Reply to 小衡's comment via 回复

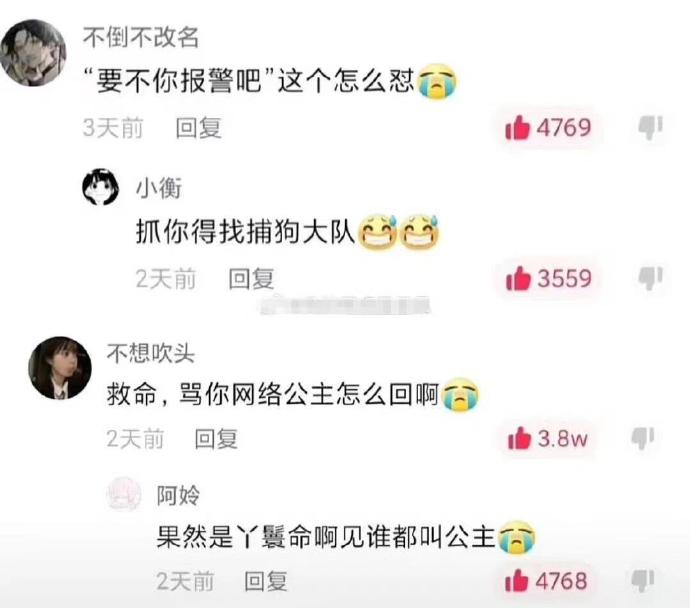click(x=251, y=279)
